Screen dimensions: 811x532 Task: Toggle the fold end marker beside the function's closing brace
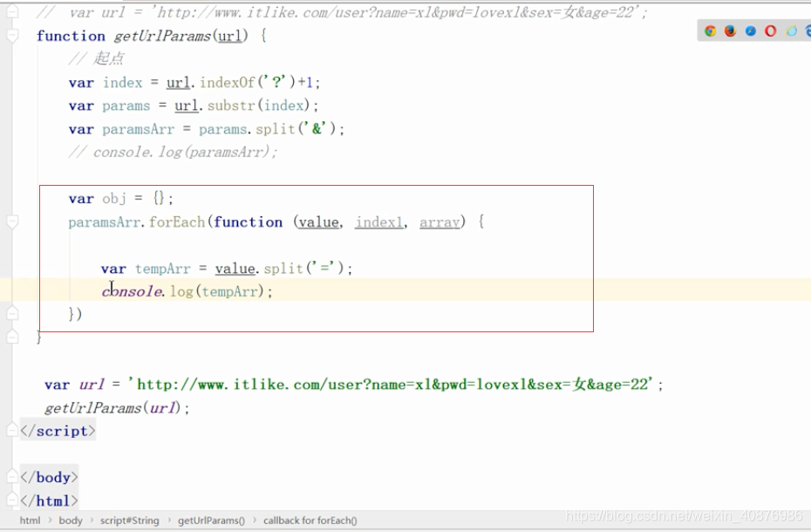pos(12,337)
